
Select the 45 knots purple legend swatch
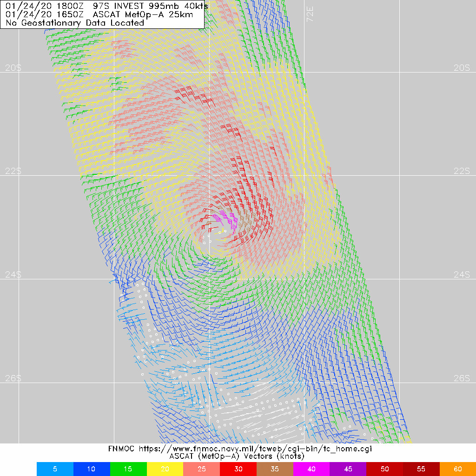click(x=348, y=469)
